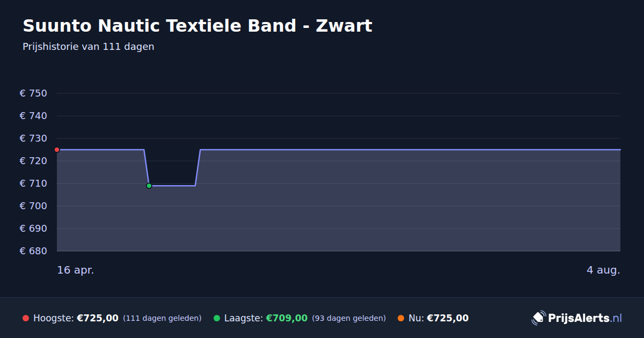
Task: Click the 111 dagen geleden note
Action: (162, 318)
